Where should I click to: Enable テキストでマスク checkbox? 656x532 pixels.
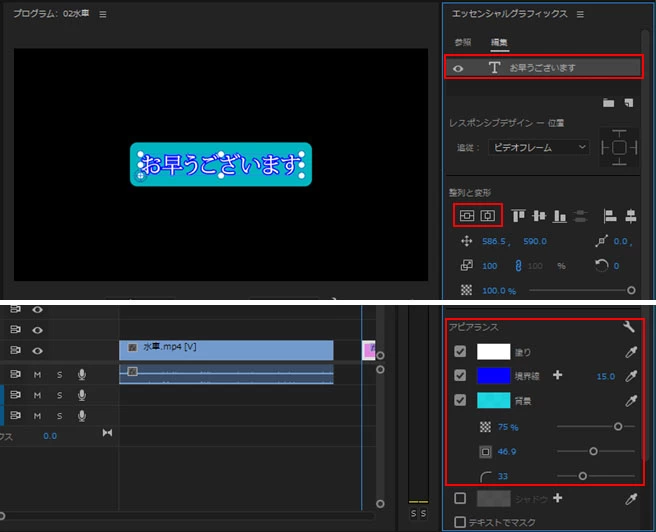click(x=460, y=522)
